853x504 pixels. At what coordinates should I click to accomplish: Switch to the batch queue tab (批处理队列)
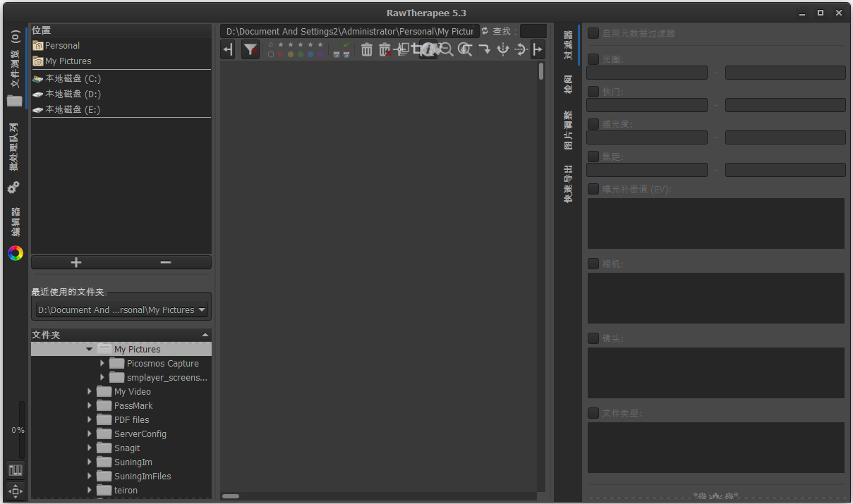14,147
